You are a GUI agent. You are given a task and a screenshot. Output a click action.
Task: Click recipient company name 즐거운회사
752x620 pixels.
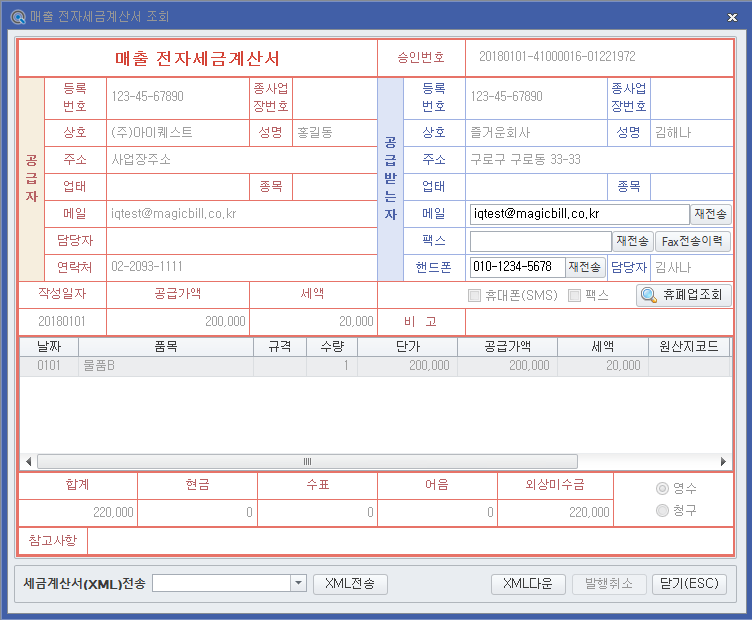(500, 133)
